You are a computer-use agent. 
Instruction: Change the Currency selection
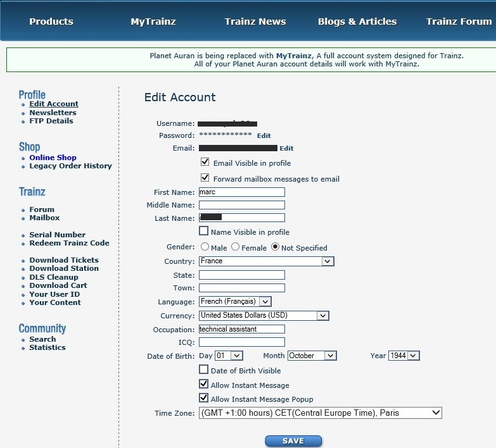264,315
